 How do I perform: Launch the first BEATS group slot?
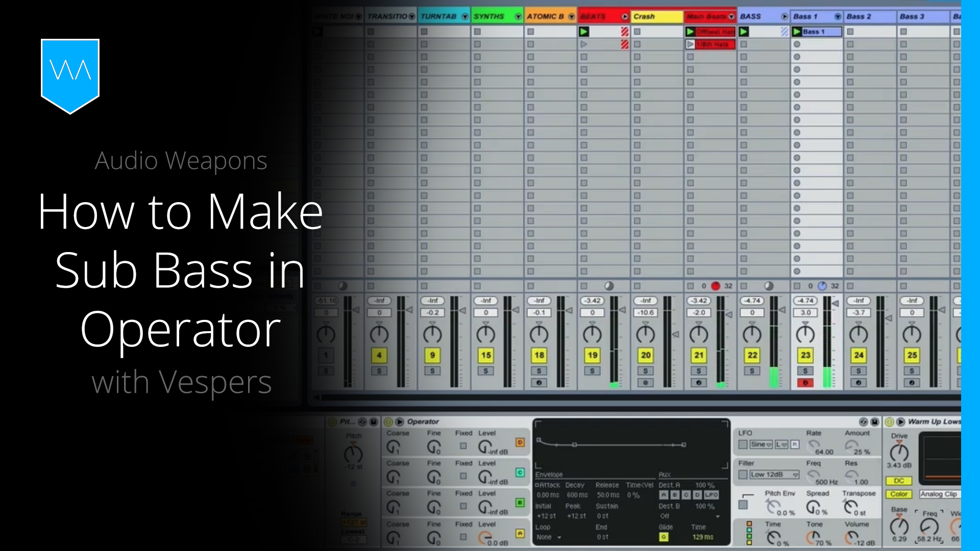583,32
